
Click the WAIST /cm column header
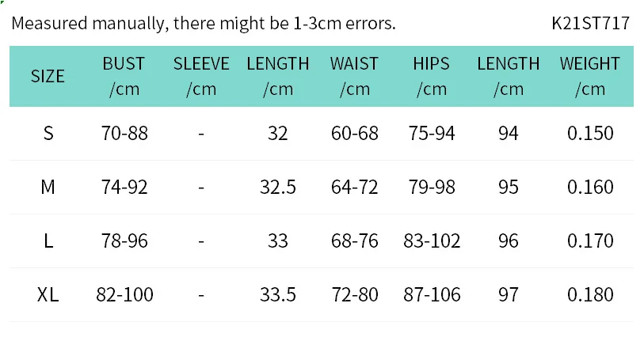(354, 76)
